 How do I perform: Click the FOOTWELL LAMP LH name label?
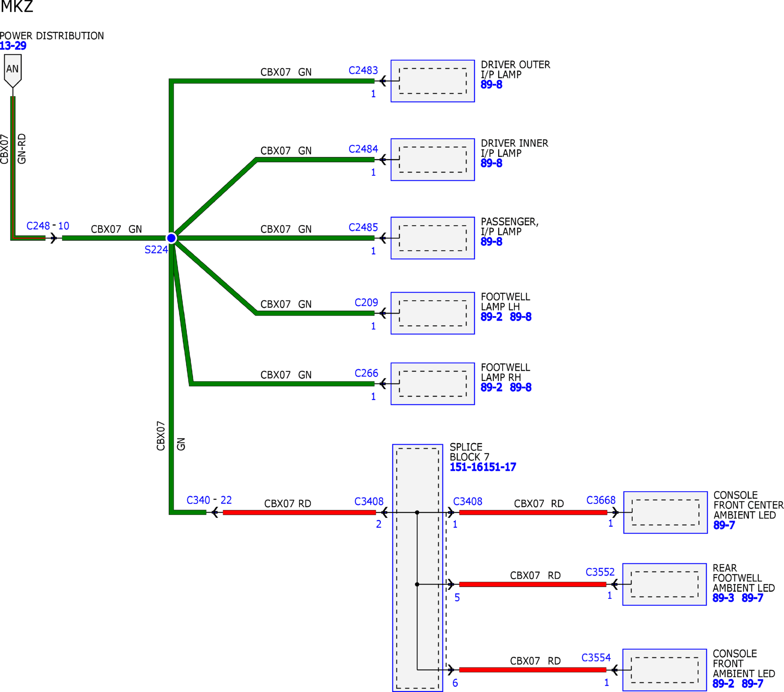coord(505,302)
